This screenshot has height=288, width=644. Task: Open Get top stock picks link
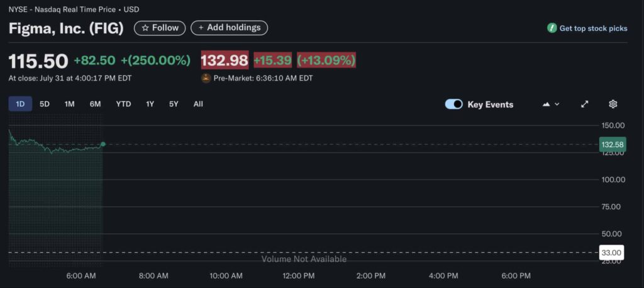pyautogui.click(x=593, y=28)
